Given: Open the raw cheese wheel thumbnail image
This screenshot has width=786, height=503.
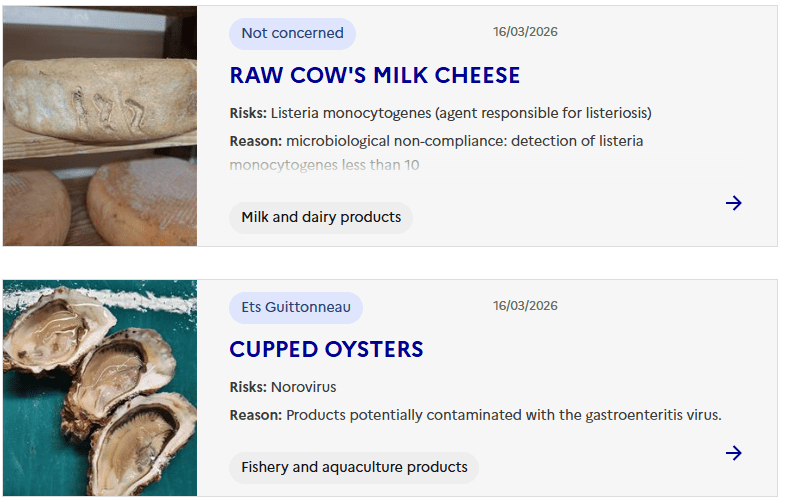Looking at the screenshot, I should (x=100, y=126).
